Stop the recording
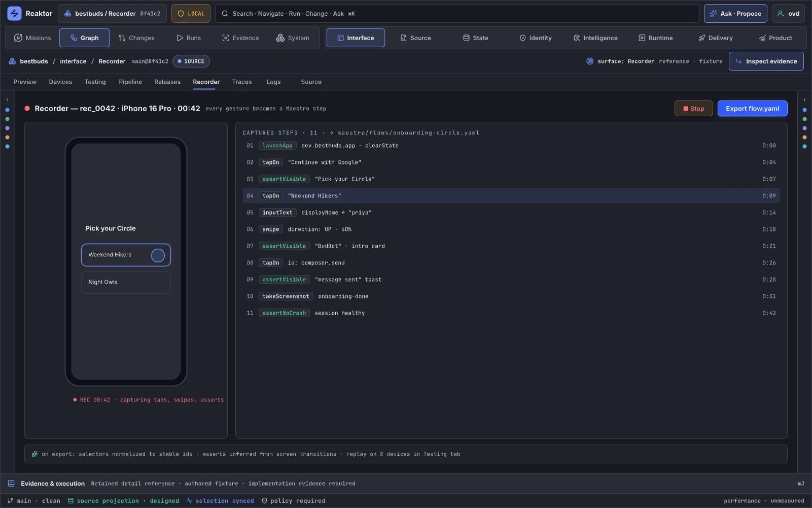The height and width of the screenshot is (508, 812). click(693, 109)
